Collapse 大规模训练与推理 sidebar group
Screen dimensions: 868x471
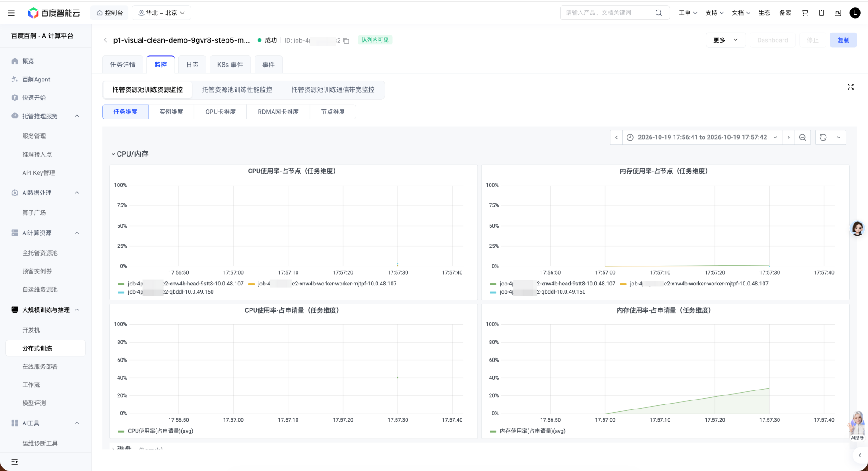[77, 310]
